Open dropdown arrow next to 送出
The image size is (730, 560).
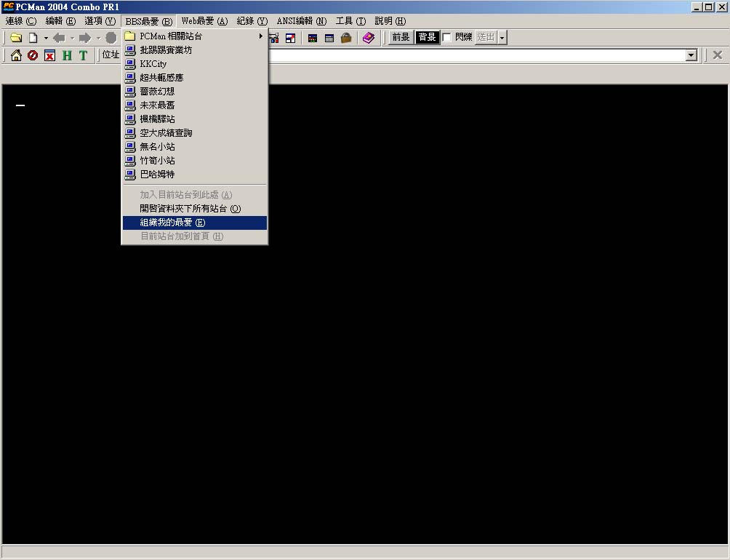pos(502,38)
